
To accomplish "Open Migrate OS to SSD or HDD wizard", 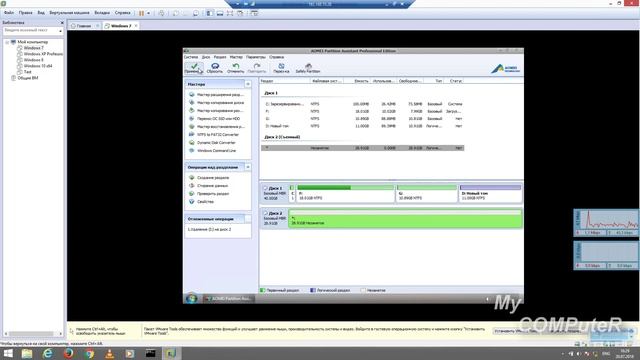I will pos(215,119).
